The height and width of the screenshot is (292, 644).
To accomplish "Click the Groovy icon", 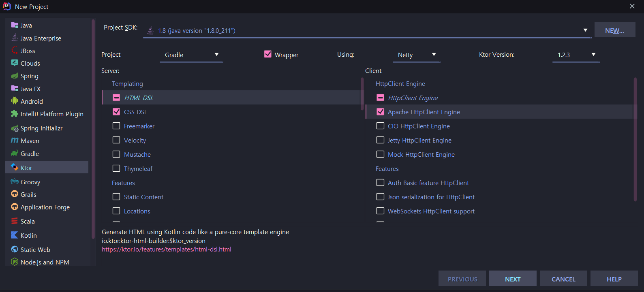I will coord(15,182).
